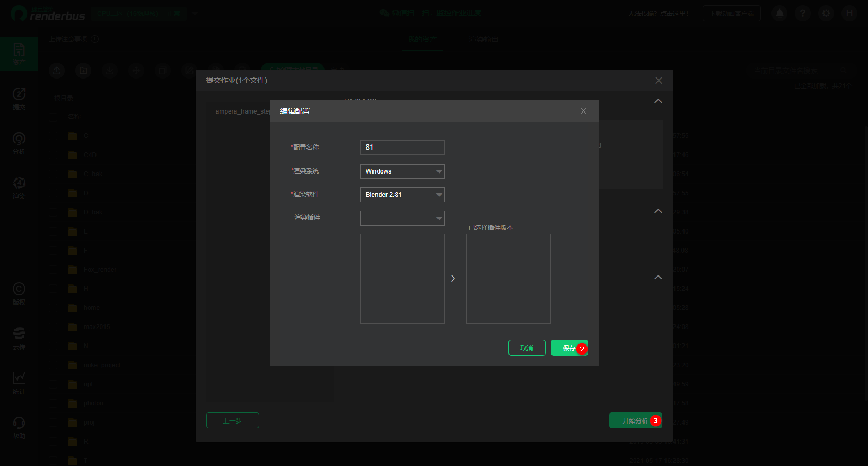Click the 无法传输?点击这里 link

coord(658,13)
